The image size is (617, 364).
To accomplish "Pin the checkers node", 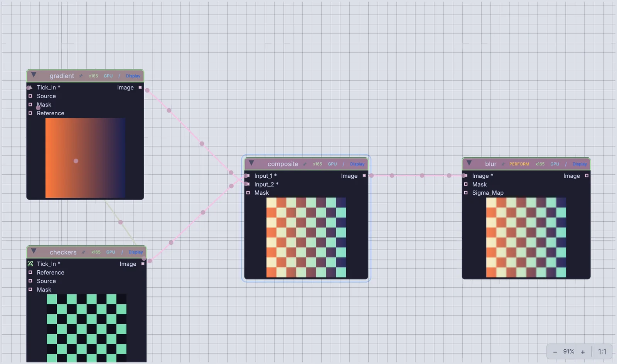I will tap(83, 252).
